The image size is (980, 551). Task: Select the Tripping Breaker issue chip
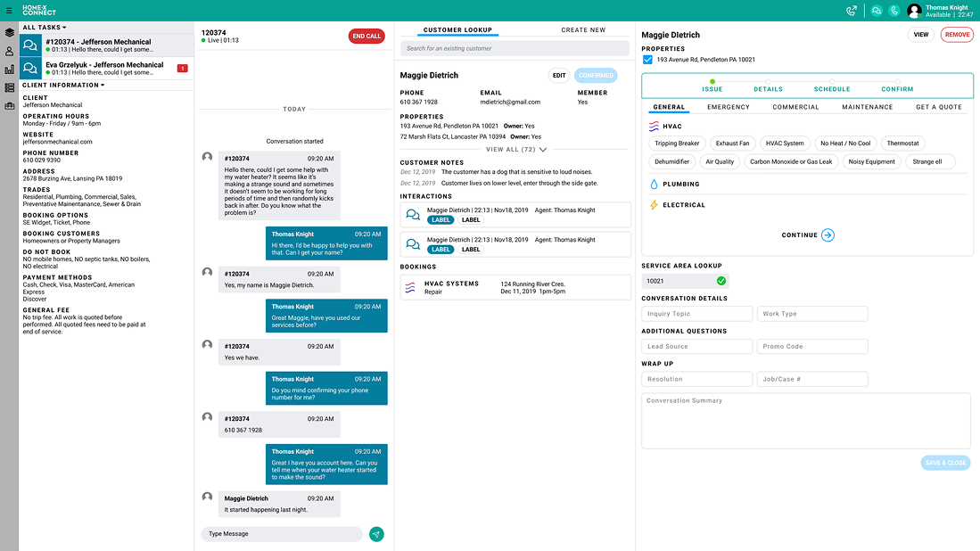677,143
